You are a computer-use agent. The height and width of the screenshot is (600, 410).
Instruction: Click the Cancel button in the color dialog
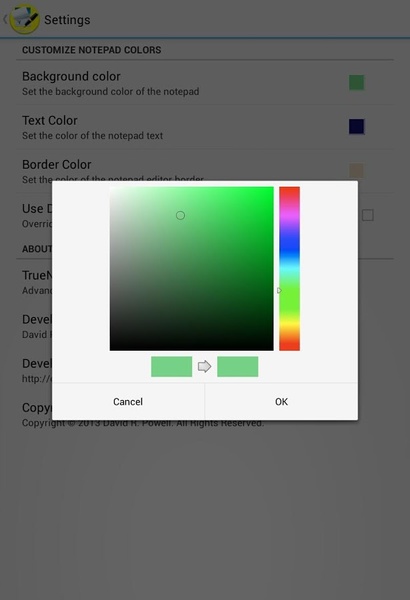(128, 401)
